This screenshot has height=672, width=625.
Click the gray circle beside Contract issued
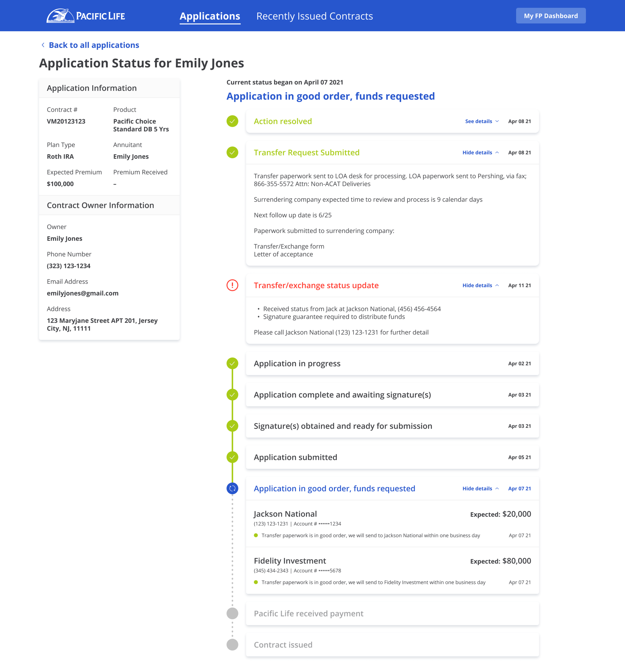pos(232,644)
